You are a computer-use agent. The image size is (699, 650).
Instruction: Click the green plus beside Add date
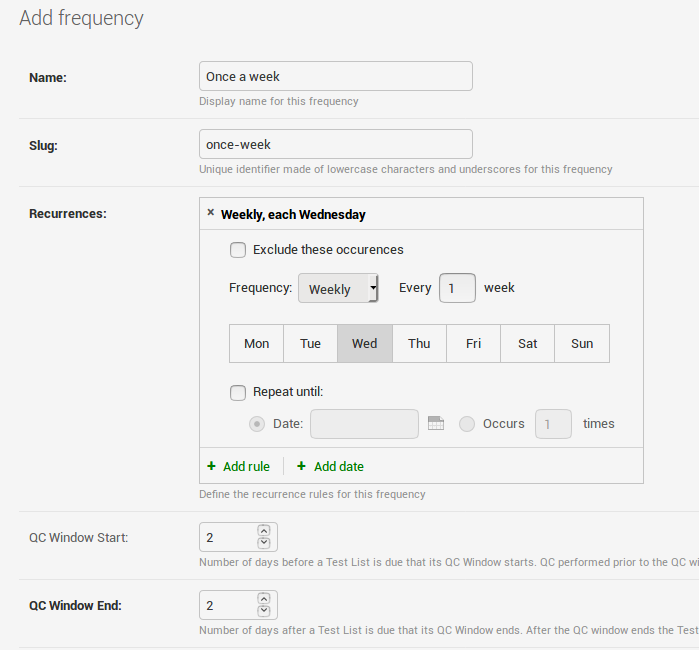pos(301,466)
